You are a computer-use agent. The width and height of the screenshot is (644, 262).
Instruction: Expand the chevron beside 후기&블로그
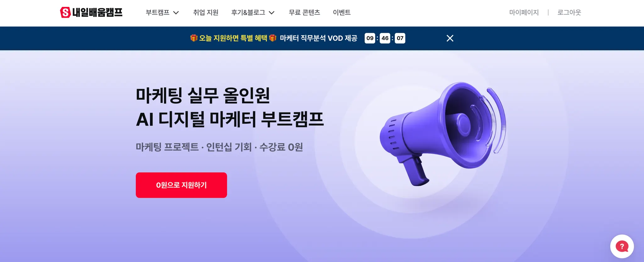[x=272, y=13]
